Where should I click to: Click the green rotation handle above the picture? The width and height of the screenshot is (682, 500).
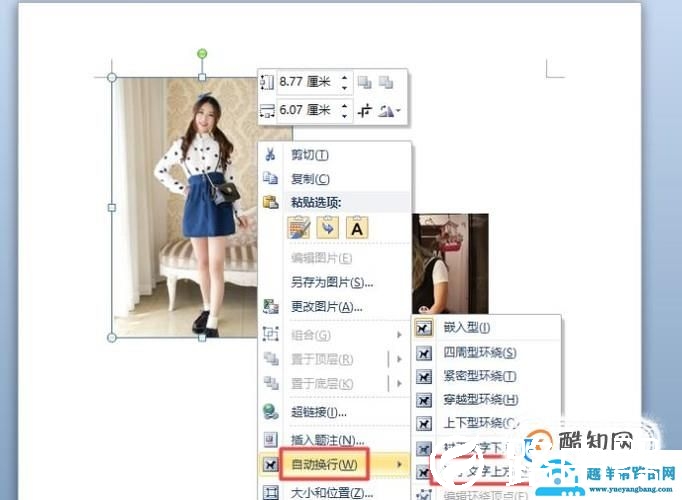(x=202, y=53)
